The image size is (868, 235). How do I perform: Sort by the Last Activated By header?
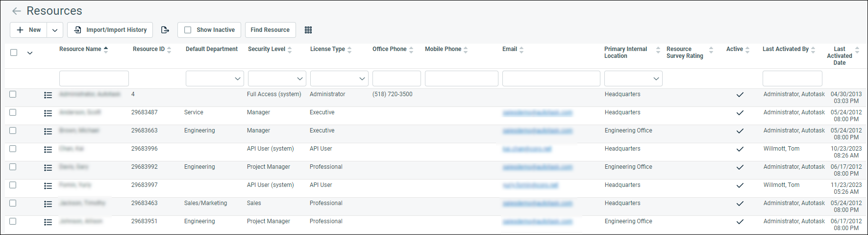(x=785, y=49)
